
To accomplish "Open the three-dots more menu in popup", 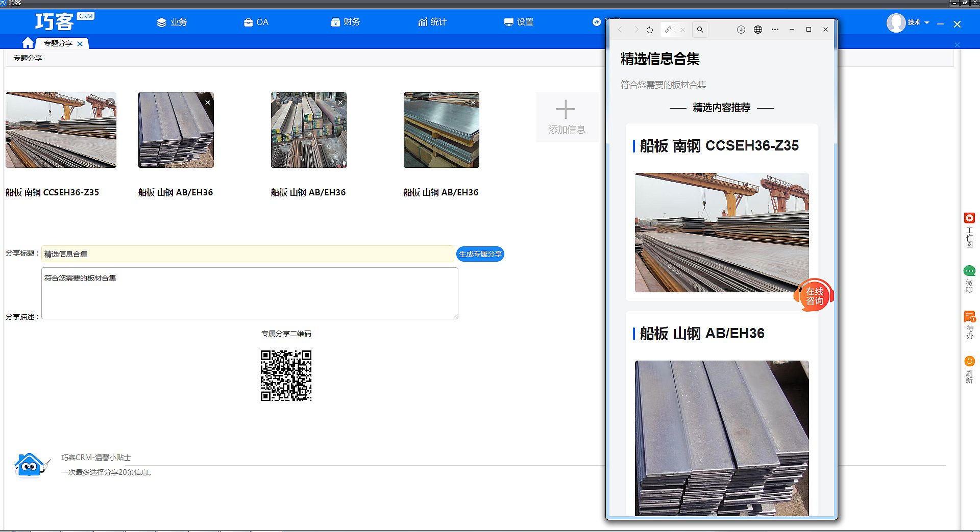I will tap(775, 30).
